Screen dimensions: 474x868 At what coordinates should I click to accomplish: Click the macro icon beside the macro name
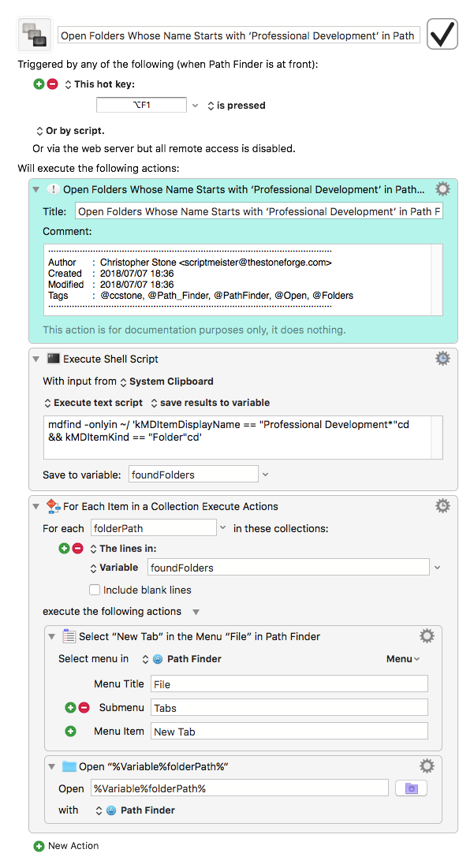click(x=35, y=35)
